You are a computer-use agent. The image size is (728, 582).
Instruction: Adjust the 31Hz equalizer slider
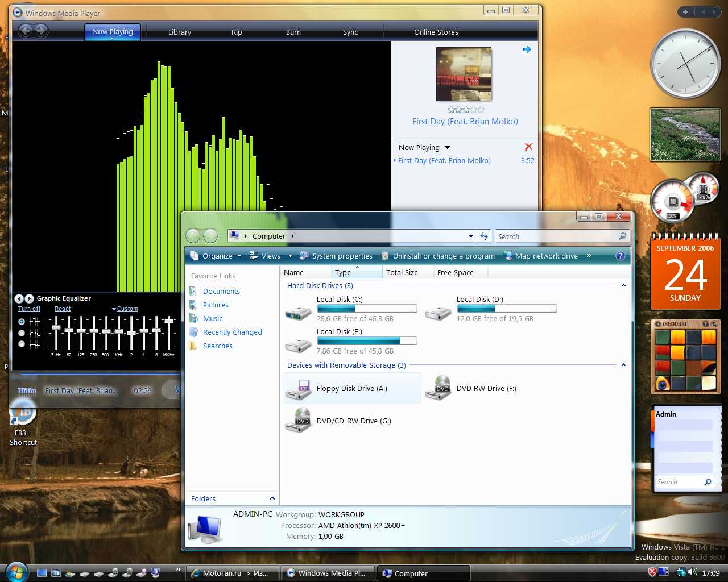56,327
